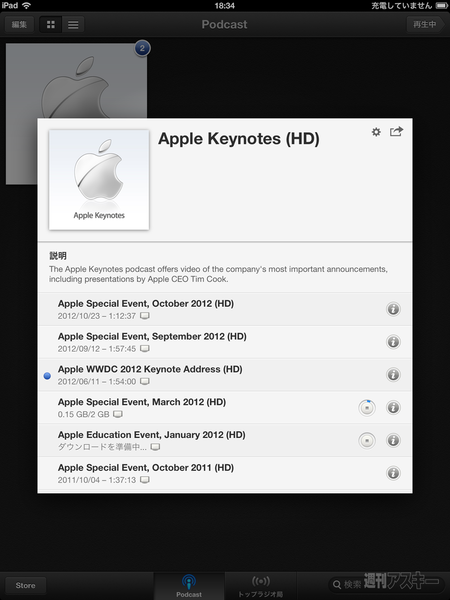Viewport: 450px width, 600px height.
Task: Stop the March 2012 event download
Action: coord(367,408)
